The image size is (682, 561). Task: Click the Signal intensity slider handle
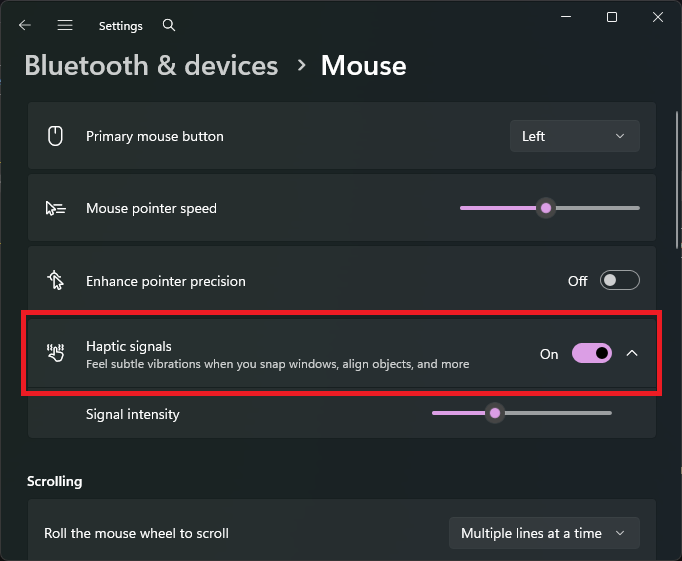(495, 413)
